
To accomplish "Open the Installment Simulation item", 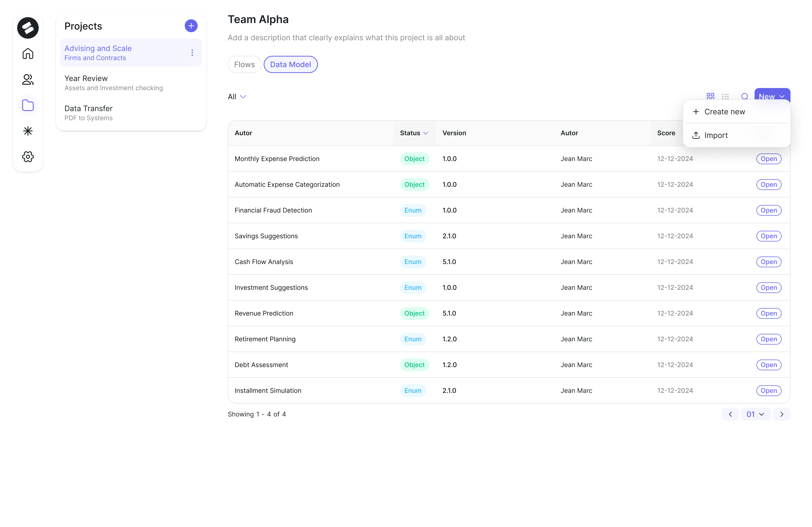I will pyautogui.click(x=769, y=391).
